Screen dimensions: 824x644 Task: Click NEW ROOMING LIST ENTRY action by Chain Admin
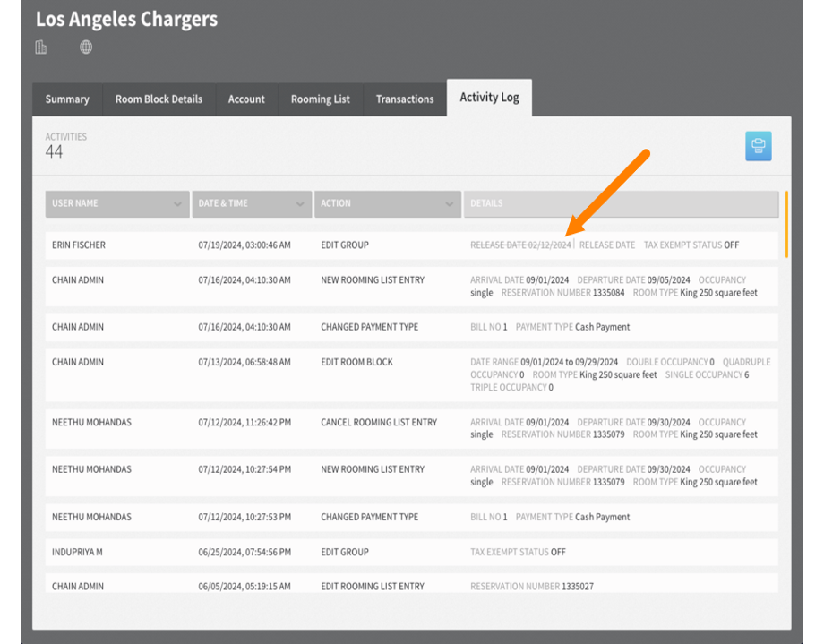coord(373,280)
